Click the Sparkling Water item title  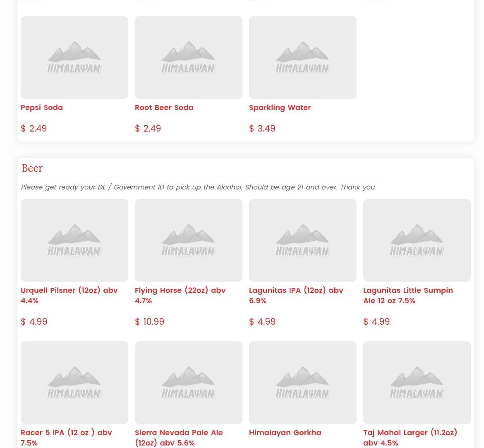point(280,108)
